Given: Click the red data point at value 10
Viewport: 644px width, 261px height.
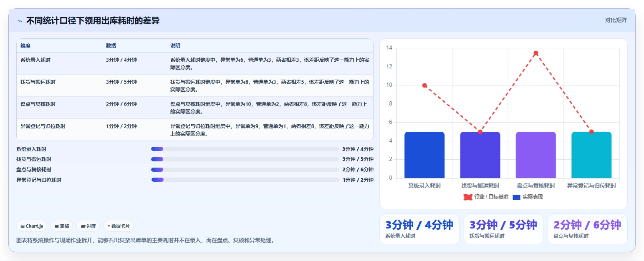Looking at the screenshot, I should 424,85.
